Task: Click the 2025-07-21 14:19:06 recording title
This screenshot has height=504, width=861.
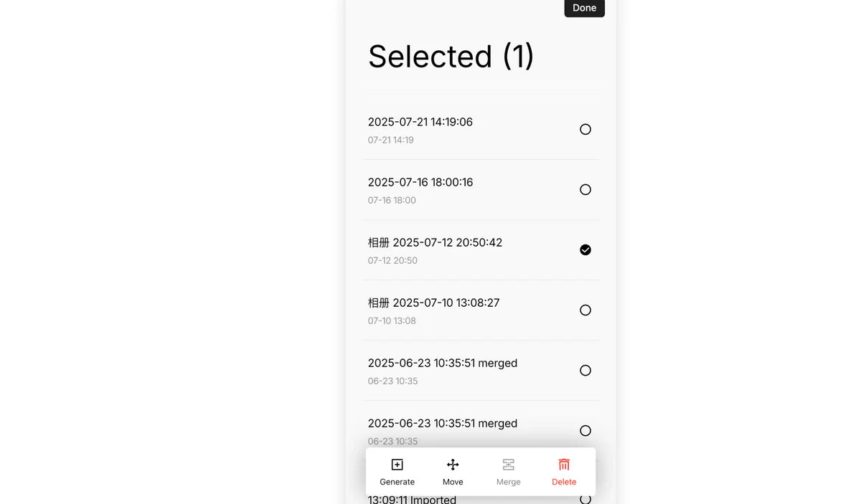Action: (x=420, y=122)
